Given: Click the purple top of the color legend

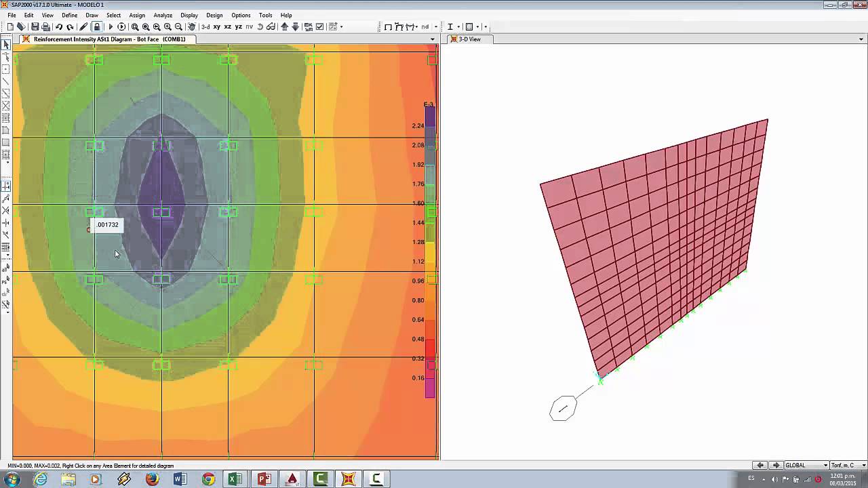Looking at the screenshot, I should [430, 116].
